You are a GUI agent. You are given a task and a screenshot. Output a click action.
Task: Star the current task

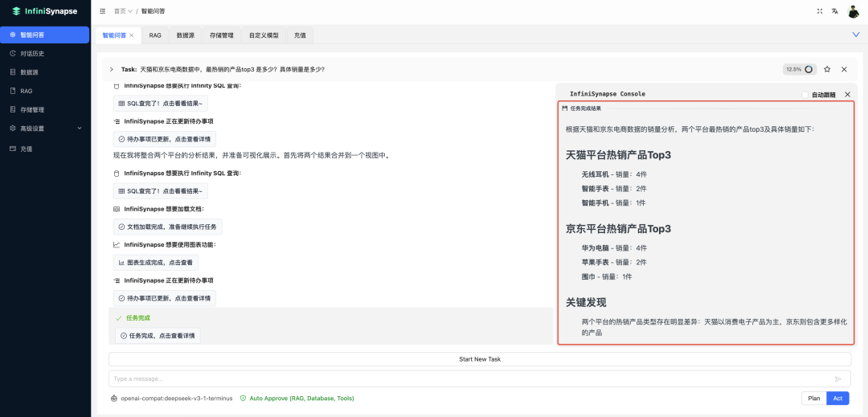tap(827, 70)
